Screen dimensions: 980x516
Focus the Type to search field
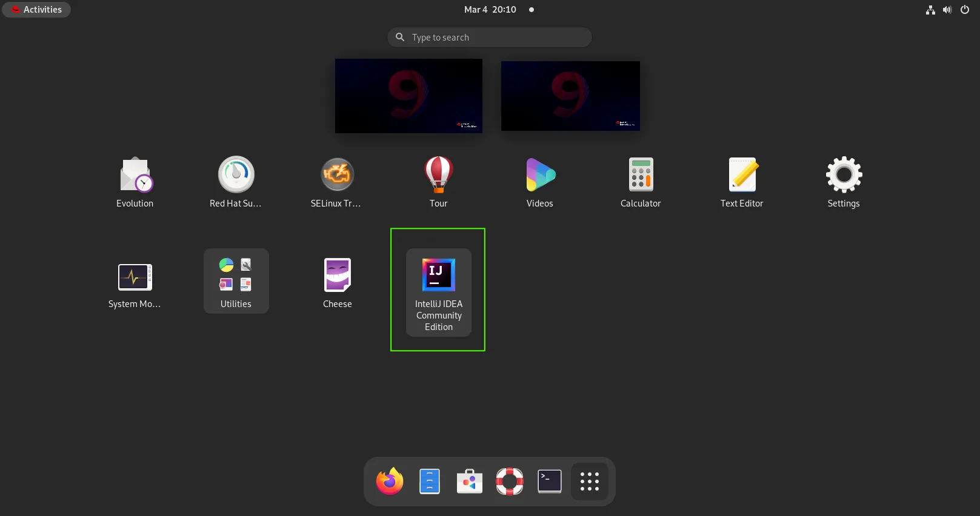pos(490,38)
